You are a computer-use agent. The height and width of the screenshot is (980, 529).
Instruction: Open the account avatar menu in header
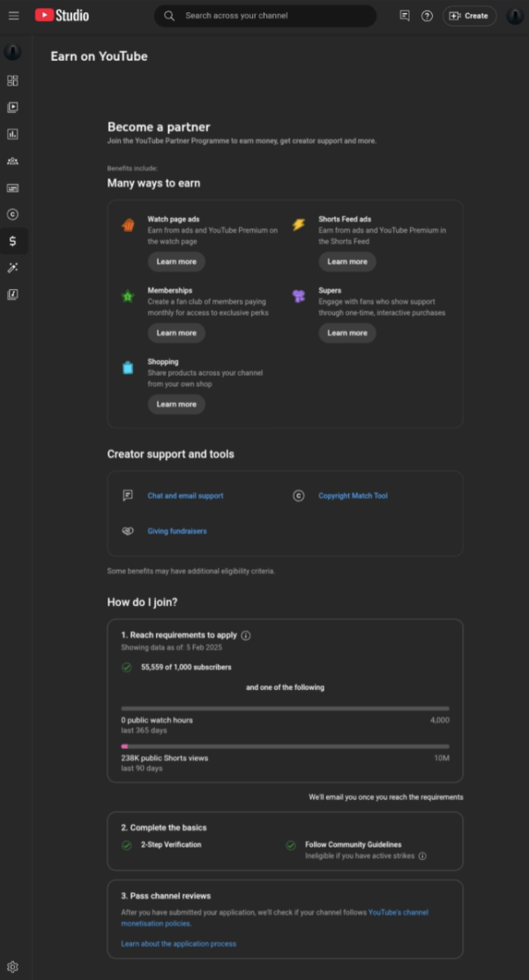pos(515,16)
